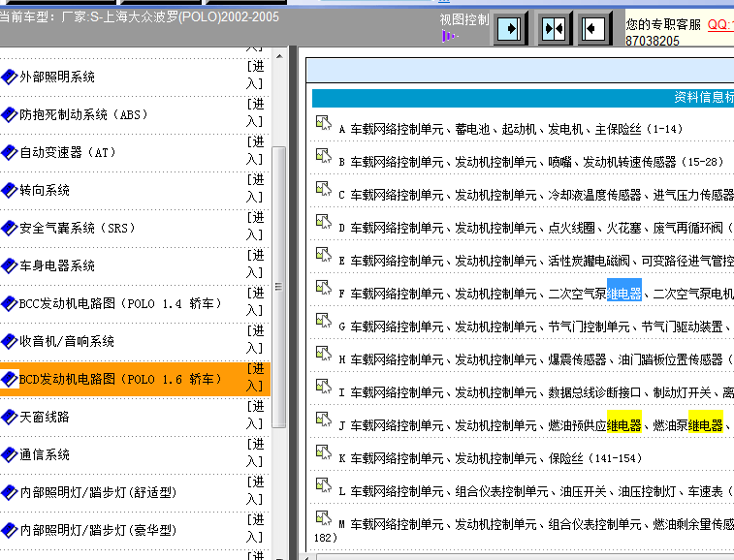734x560 pixels.
Task: Click the book icon beside 转向系统
Action: click(x=10, y=190)
